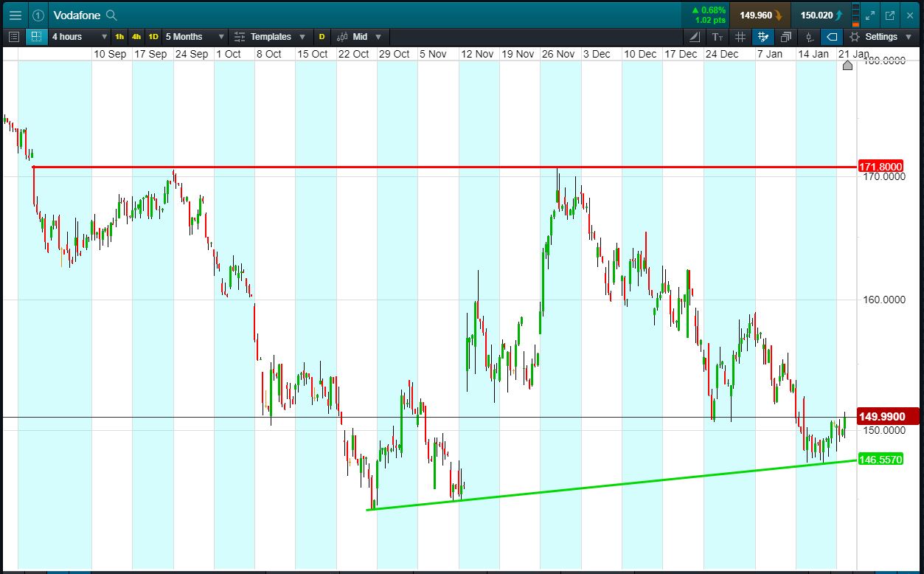Open the hamburger main menu
The image size is (924, 574).
point(15,15)
